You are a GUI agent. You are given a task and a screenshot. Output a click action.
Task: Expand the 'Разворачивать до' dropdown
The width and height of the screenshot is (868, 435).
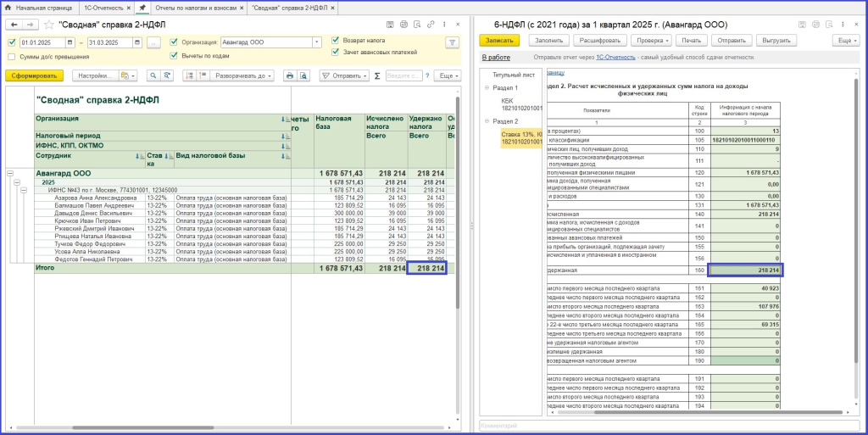pyautogui.click(x=243, y=75)
